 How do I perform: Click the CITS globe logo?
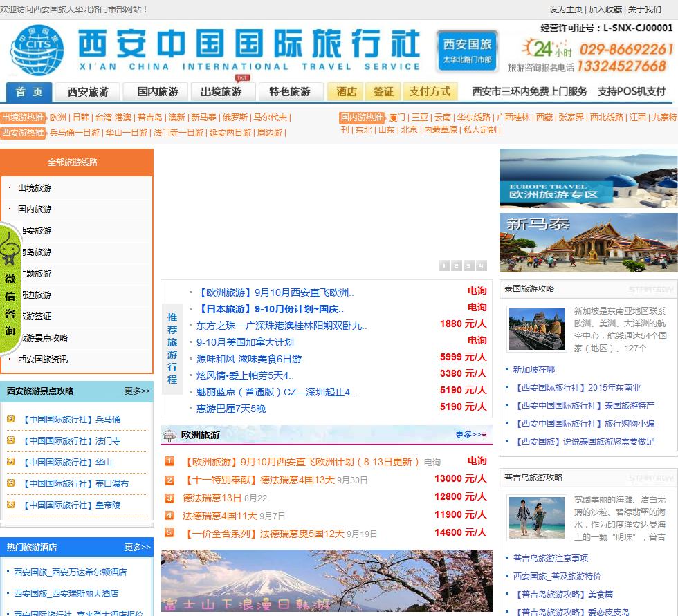[37, 50]
